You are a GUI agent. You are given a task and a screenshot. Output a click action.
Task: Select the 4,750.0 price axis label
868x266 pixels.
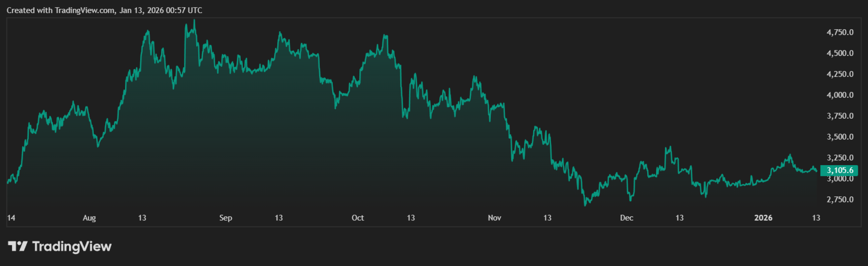(x=840, y=32)
